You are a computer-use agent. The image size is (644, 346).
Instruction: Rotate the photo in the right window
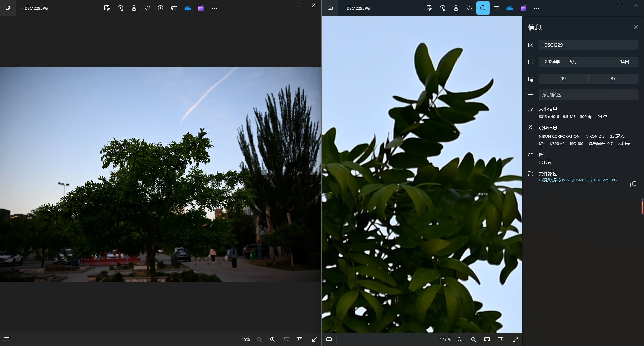[443, 8]
